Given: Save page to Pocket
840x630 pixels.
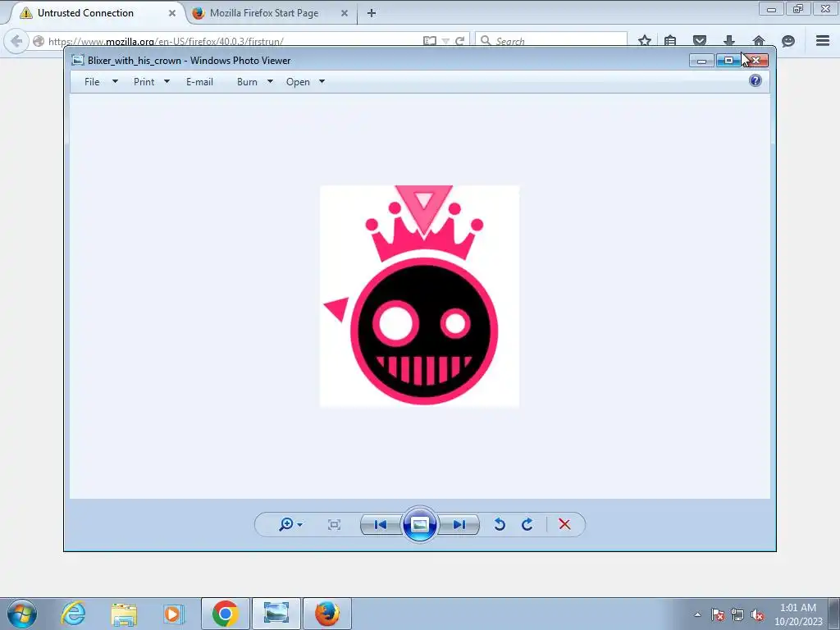Looking at the screenshot, I should pyautogui.click(x=700, y=41).
